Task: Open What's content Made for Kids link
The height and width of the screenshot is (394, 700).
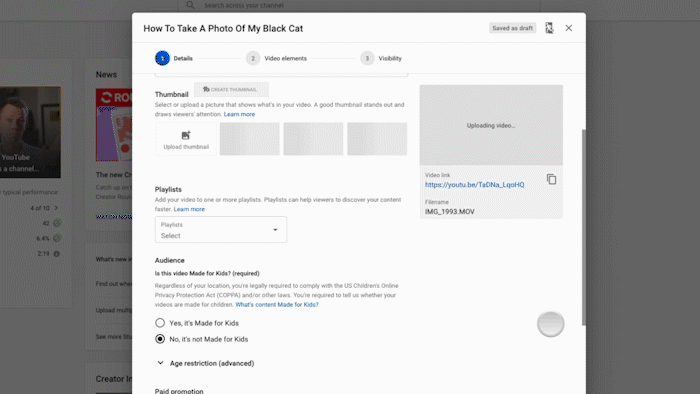Action: click(277, 305)
